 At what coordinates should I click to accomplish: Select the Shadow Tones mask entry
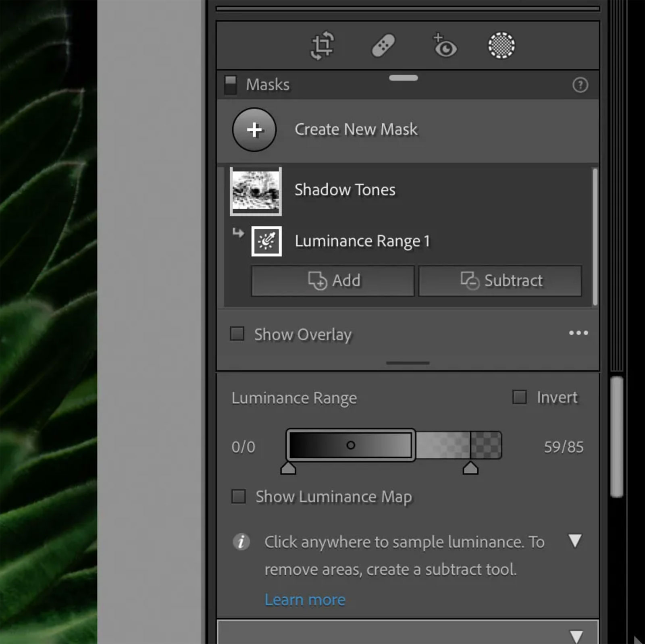click(345, 190)
